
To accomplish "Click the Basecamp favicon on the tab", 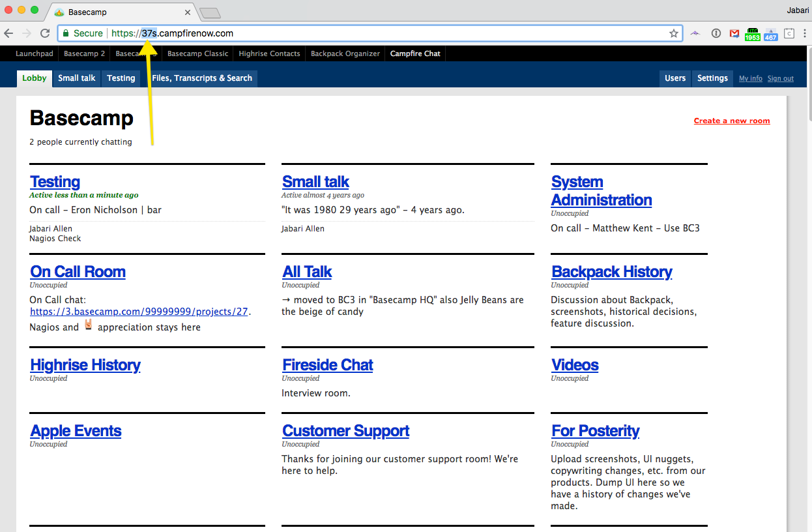I will click(59, 12).
